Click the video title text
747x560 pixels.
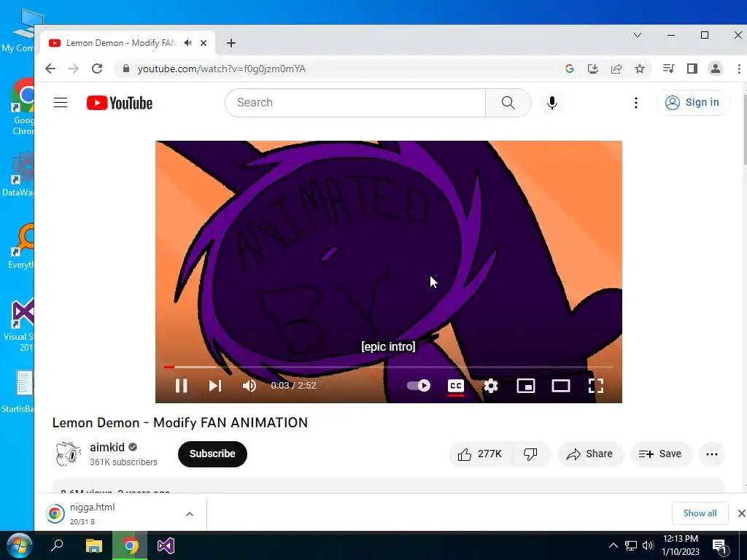(180, 422)
